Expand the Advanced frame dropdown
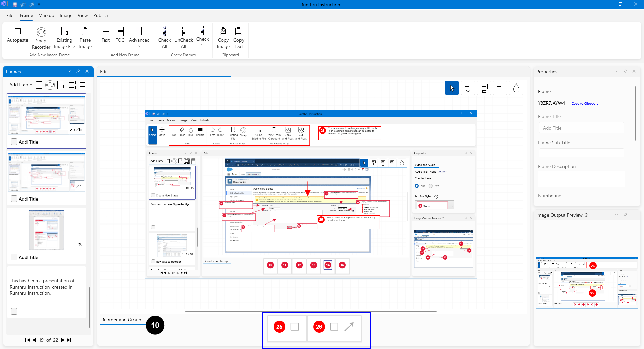The image size is (644, 349). coord(139,46)
